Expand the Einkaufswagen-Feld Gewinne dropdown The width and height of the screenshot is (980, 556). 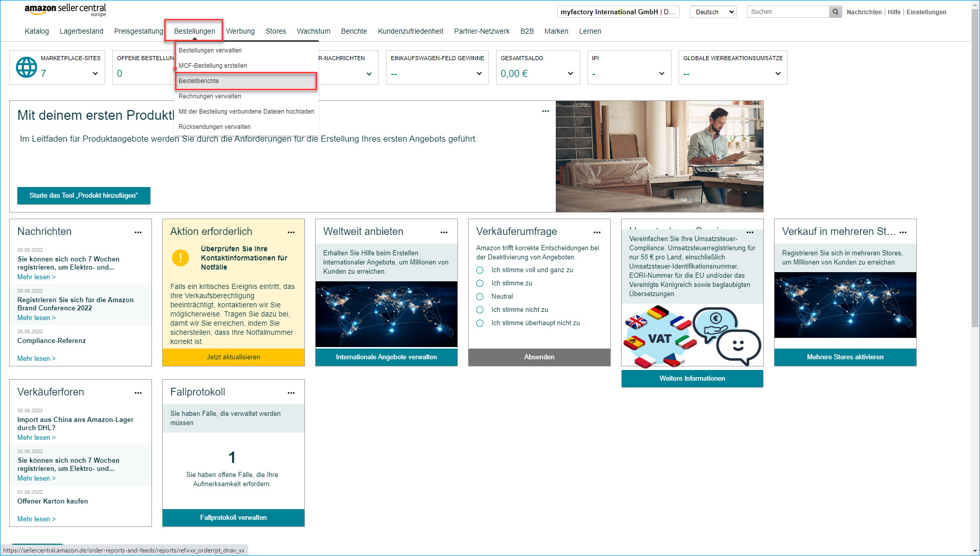[x=479, y=74]
